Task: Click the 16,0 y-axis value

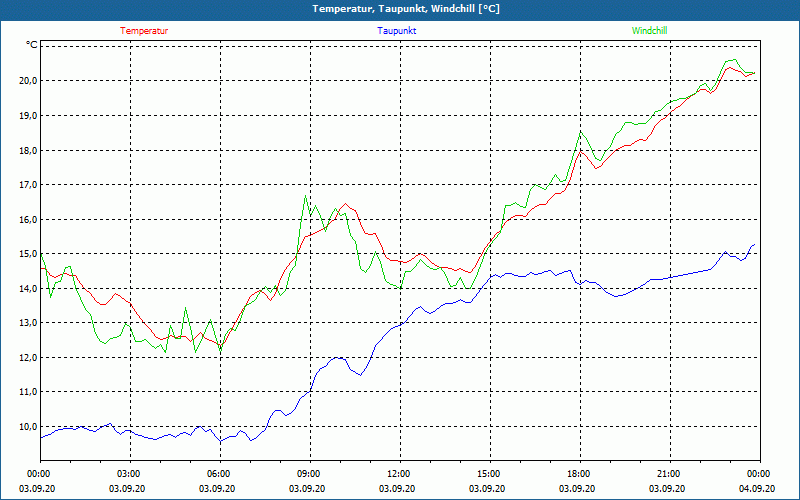Action: click(28, 219)
